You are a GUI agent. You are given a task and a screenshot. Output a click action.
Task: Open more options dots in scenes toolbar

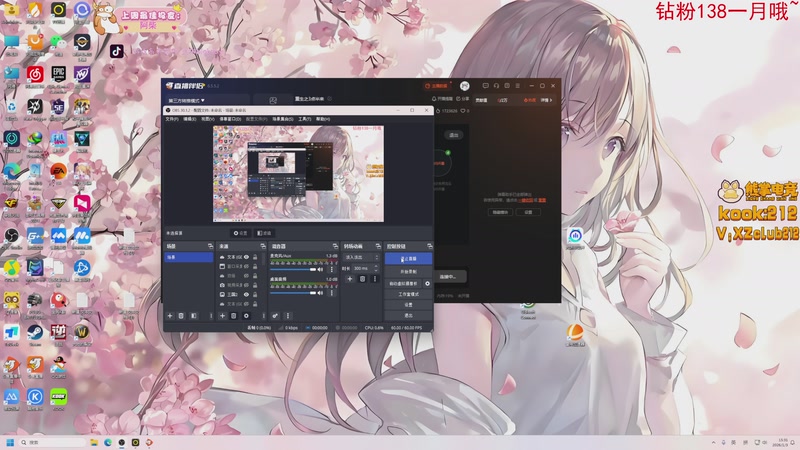pyautogui.click(x=211, y=316)
